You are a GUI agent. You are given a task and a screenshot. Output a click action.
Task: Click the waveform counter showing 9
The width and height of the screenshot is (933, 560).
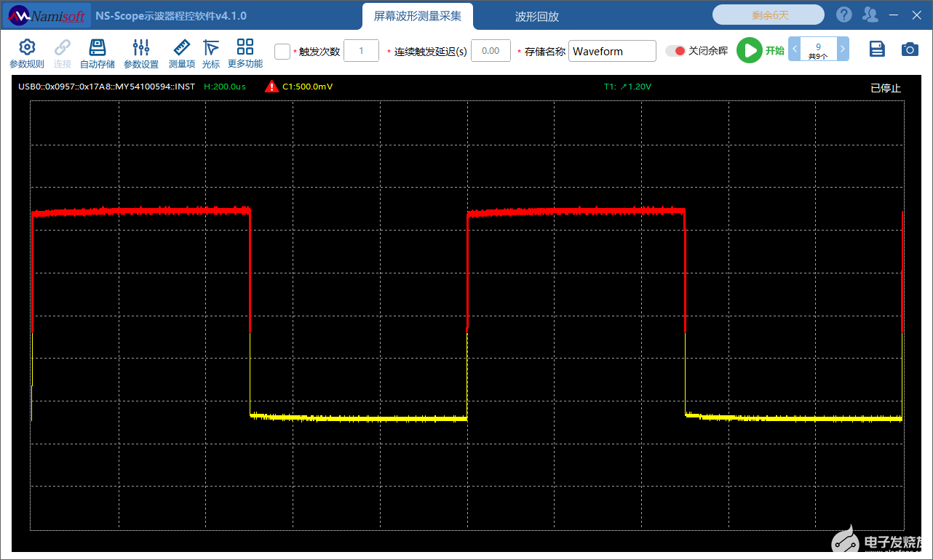[x=819, y=49]
